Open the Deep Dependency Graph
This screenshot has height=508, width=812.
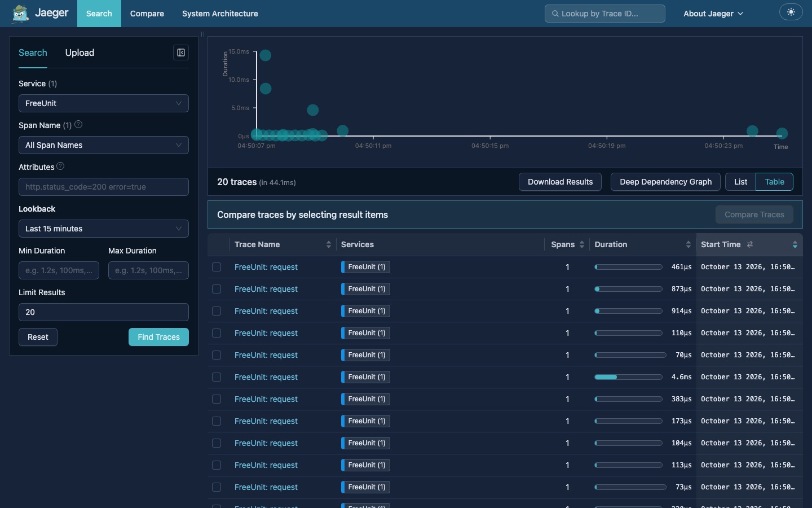tap(665, 182)
